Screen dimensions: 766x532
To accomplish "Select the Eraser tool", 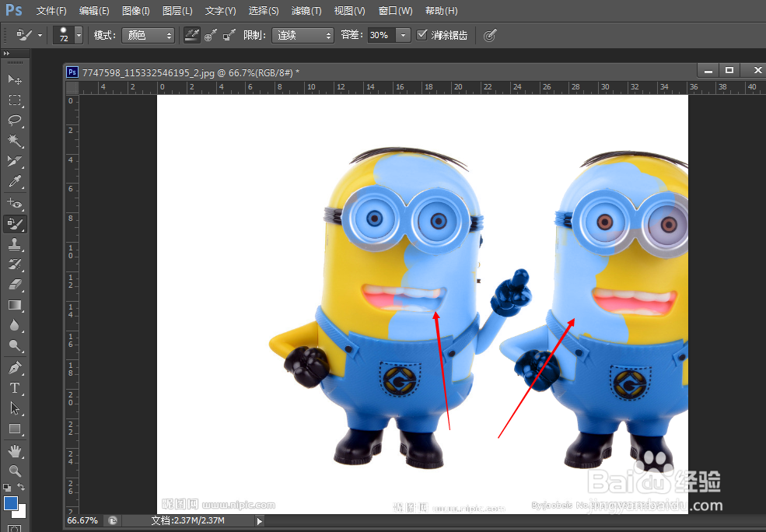I will coord(15,285).
